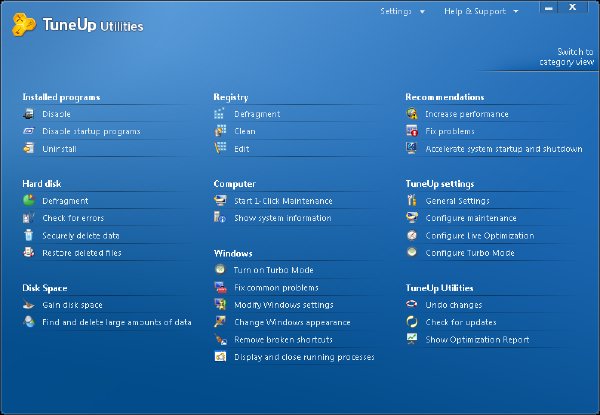Click the Disable startup programs icon
600x415 pixels.
click(29, 131)
